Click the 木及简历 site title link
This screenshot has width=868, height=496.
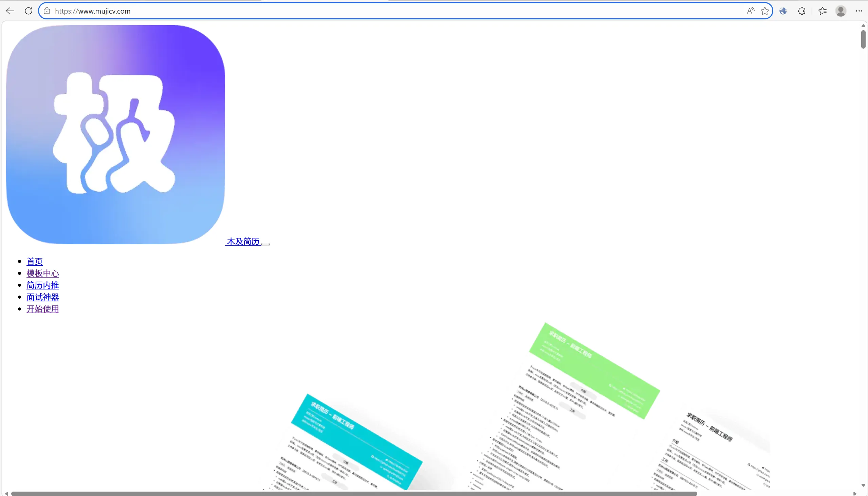tap(242, 242)
